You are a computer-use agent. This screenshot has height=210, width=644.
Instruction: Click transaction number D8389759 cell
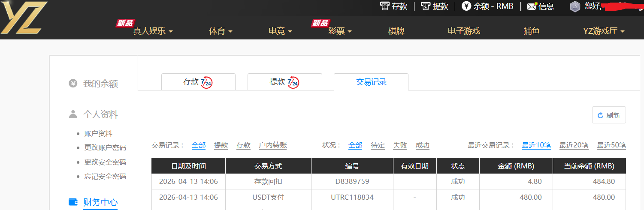352,181
